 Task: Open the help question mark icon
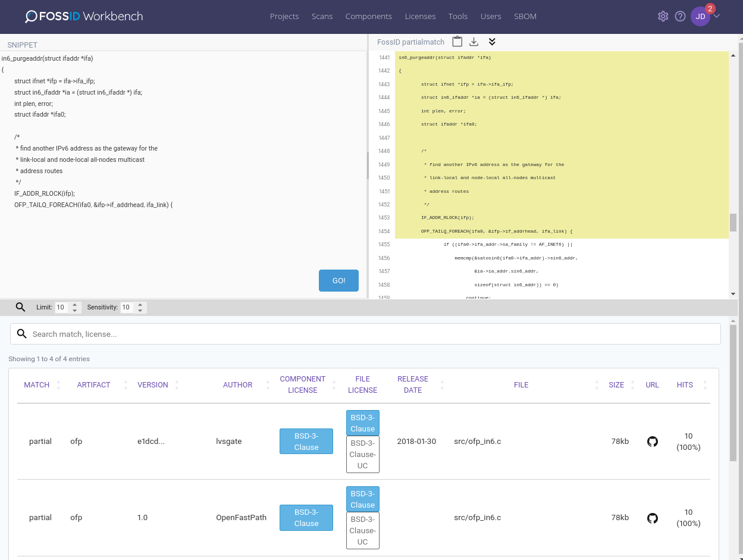680,16
